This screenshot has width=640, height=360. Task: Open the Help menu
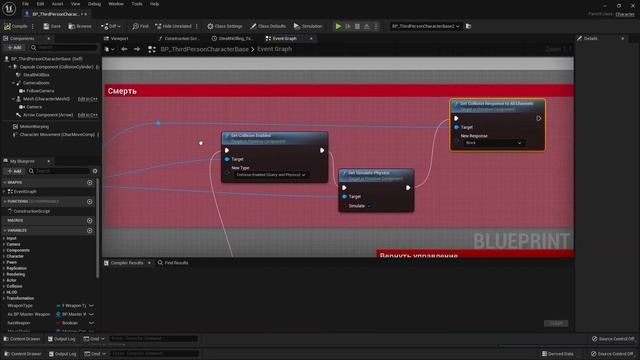(154, 4)
